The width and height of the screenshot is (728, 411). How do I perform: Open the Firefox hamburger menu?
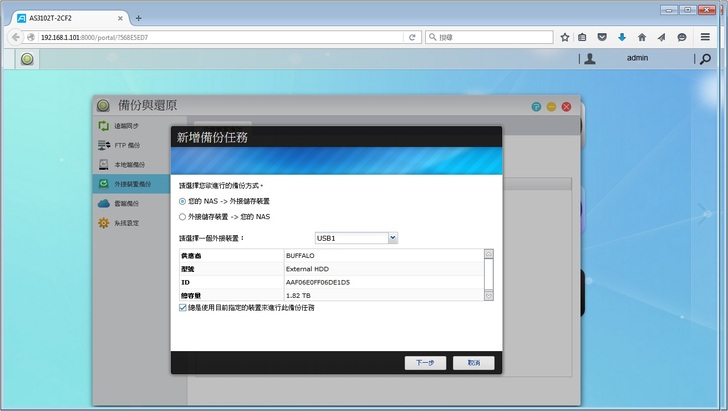[707, 37]
